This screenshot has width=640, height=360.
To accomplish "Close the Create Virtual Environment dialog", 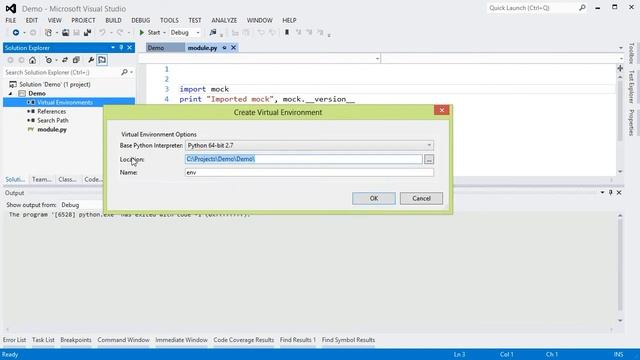I will click(442, 110).
